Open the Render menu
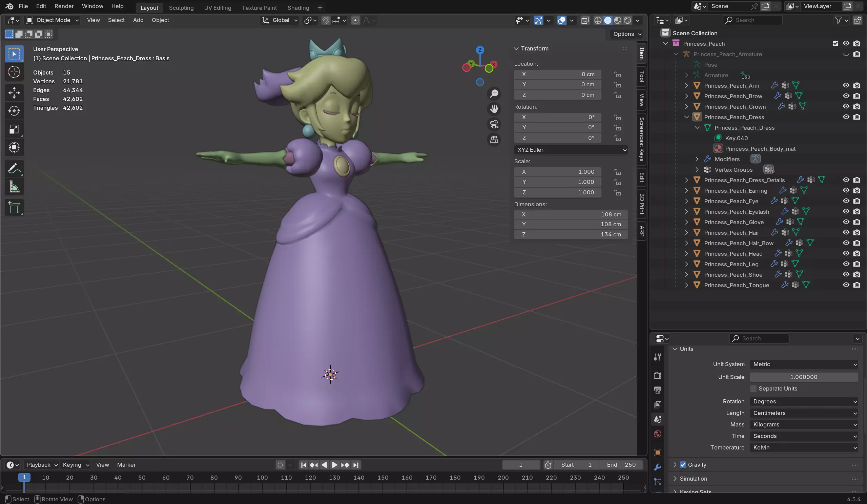 64,6
